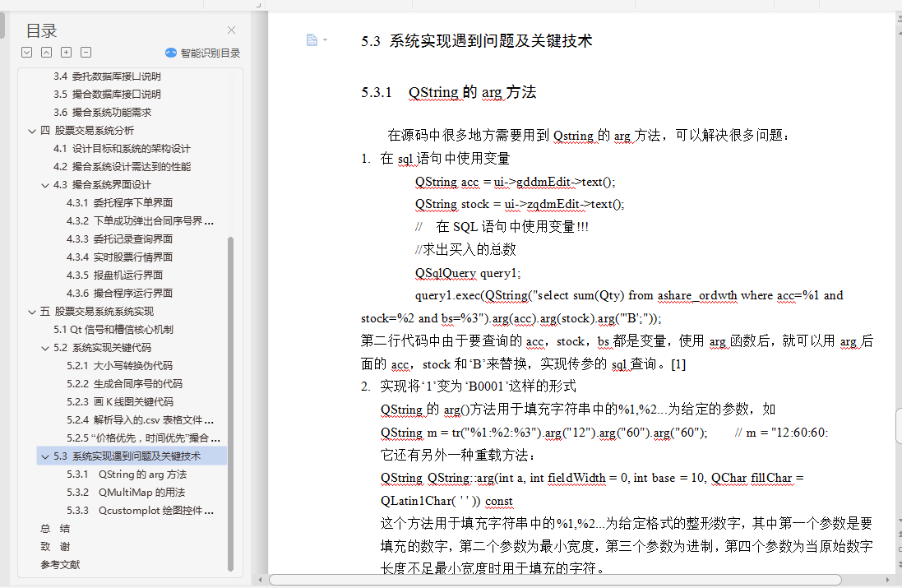
Task: Open 4.3.4 实时股票行情界面 entry
Action: [120, 257]
